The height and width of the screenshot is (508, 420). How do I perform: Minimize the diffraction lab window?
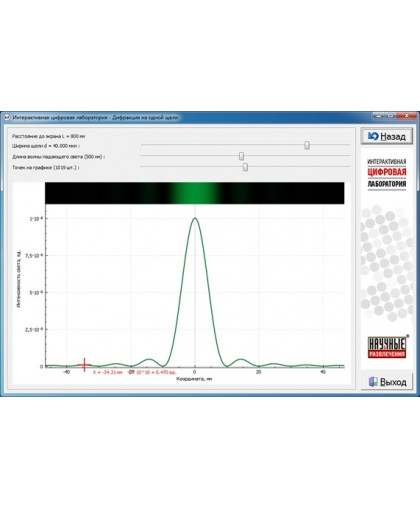[378, 116]
